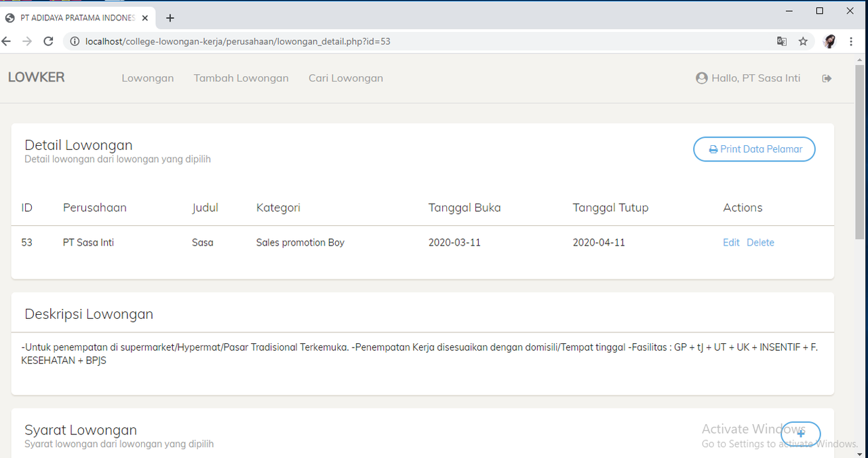Click the scrollbar up arrow
The width and height of the screenshot is (868, 458).
(860, 59)
